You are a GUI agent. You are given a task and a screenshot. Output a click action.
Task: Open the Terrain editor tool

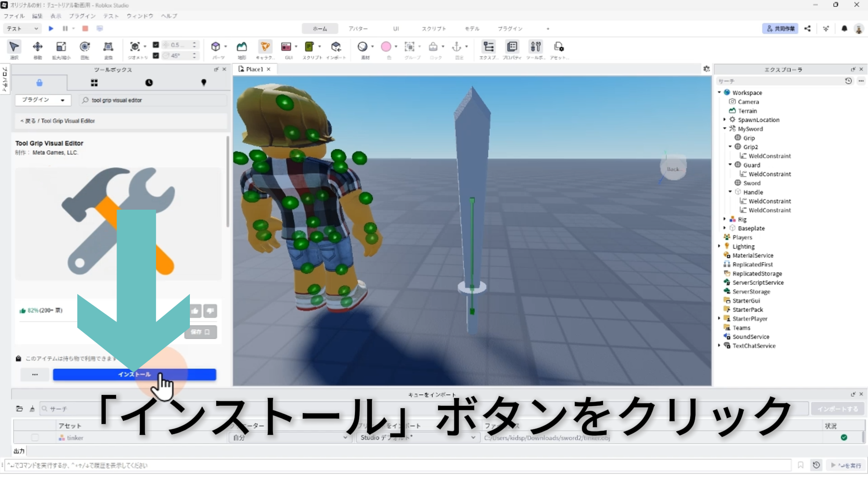[242, 47]
